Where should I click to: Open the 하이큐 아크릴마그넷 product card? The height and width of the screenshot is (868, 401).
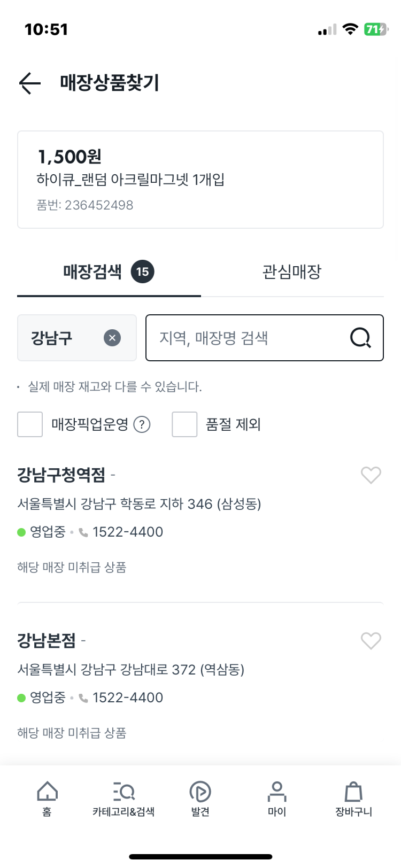pos(200,180)
